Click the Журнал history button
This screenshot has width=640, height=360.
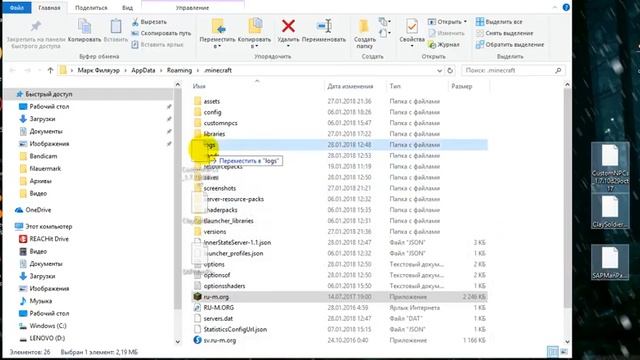[444, 44]
